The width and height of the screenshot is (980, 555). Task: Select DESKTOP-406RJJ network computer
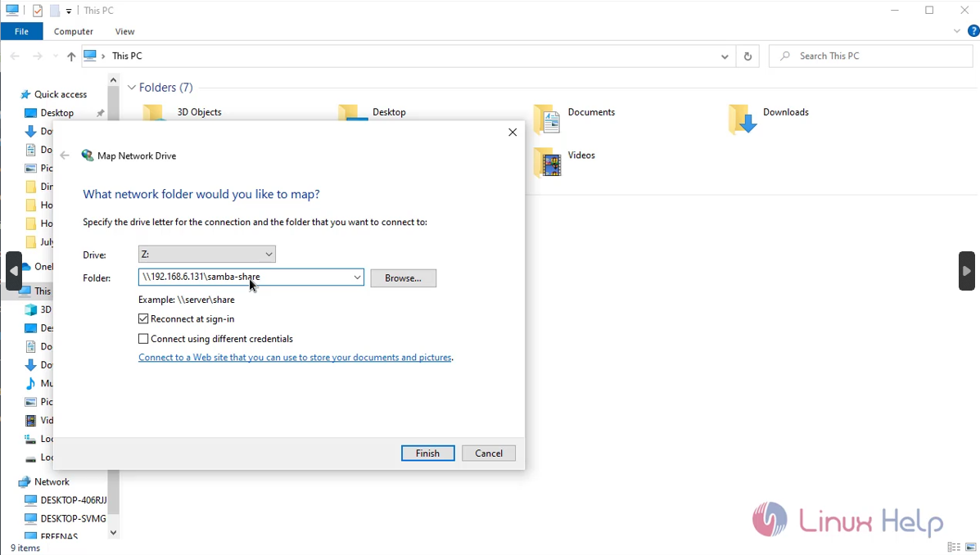[65, 500]
